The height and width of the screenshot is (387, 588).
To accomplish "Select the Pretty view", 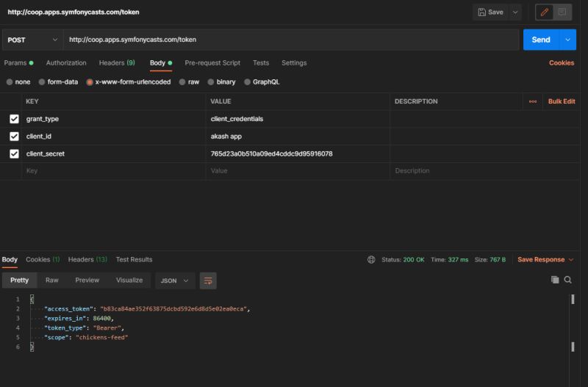I will 20,281.
